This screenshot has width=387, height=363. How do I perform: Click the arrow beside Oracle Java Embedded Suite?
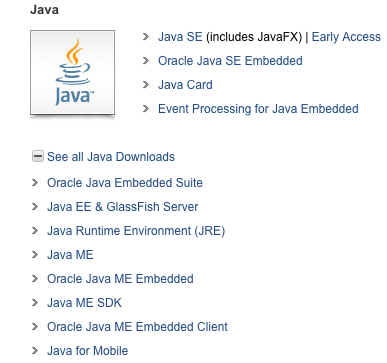pos(35,183)
